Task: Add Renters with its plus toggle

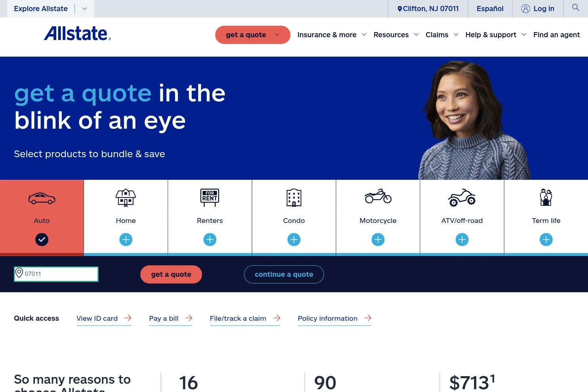Action: click(x=210, y=240)
